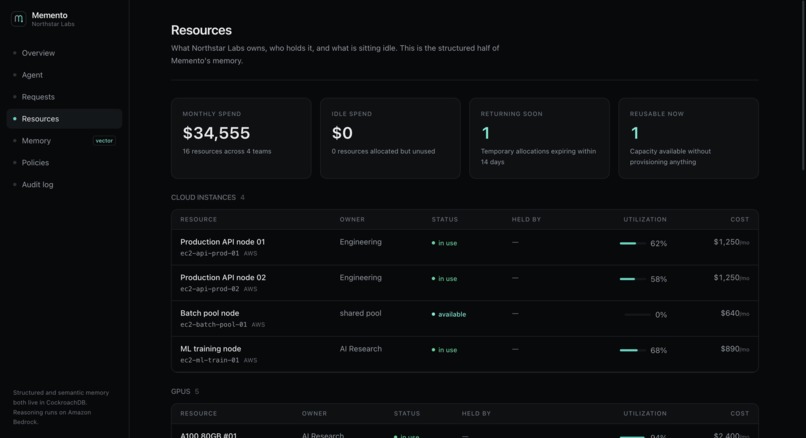Click the ec2-batch-pool-01 identifier
The image size is (806, 438).
[213, 324]
